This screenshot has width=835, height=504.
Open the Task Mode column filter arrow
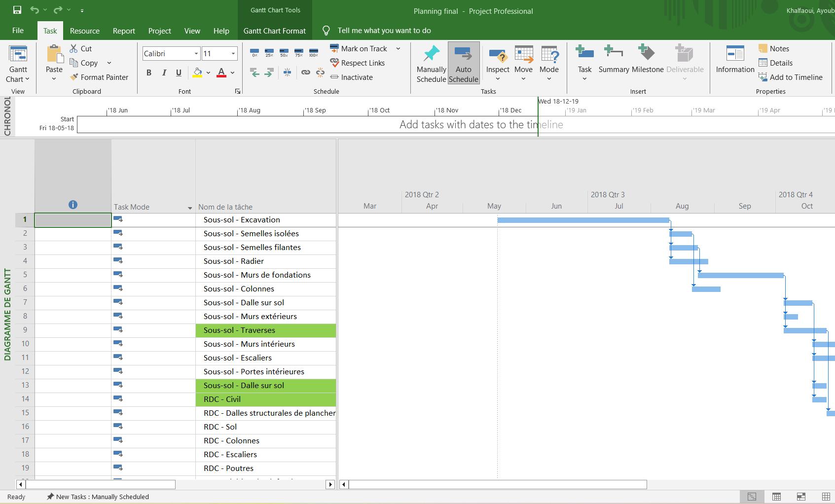190,208
